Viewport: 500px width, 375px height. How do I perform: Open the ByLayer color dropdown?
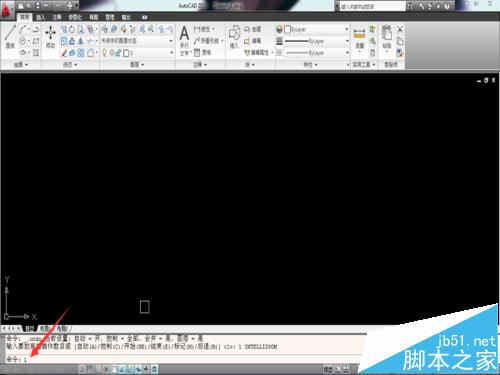(x=316, y=29)
